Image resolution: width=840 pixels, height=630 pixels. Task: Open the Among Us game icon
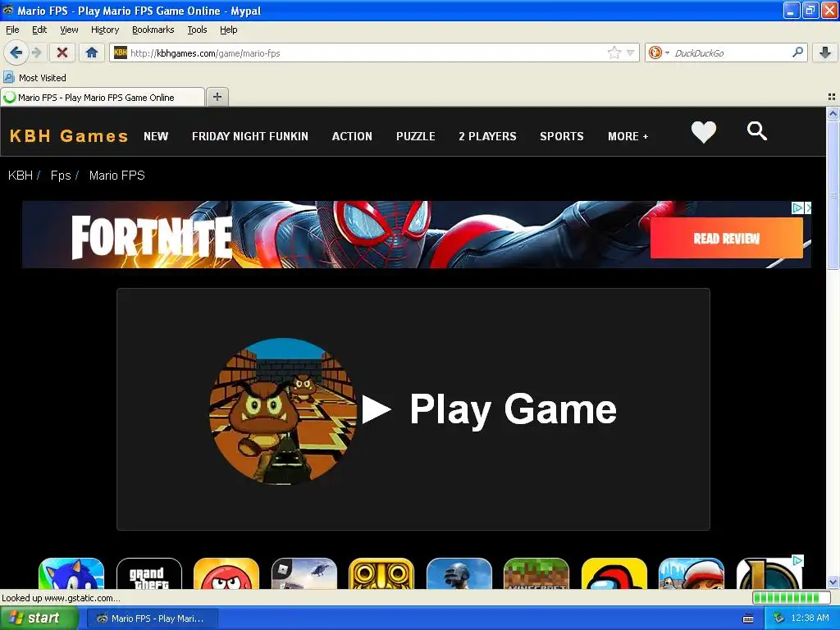[614, 573]
